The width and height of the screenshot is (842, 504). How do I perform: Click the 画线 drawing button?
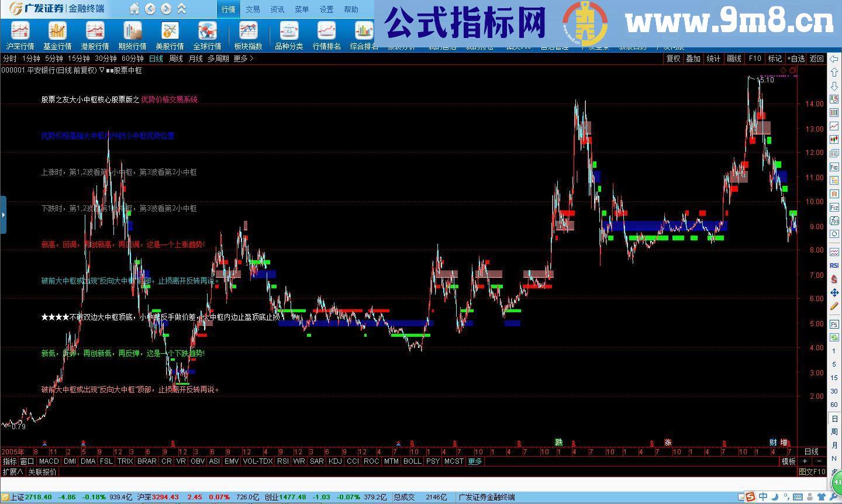(734, 58)
